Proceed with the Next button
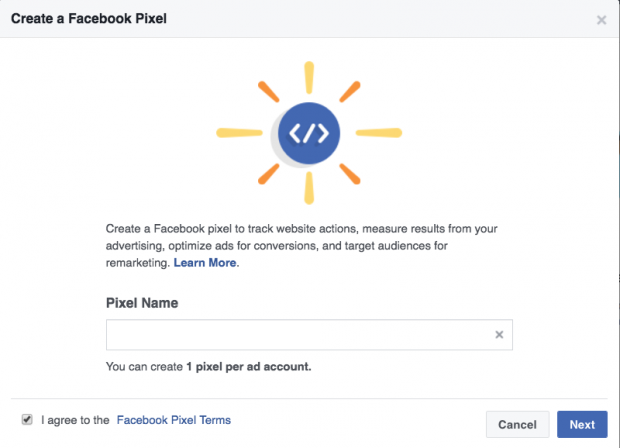Image resolution: width=620 pixels, height=448 pixels. pyautogui.click(x=582, y=424)
